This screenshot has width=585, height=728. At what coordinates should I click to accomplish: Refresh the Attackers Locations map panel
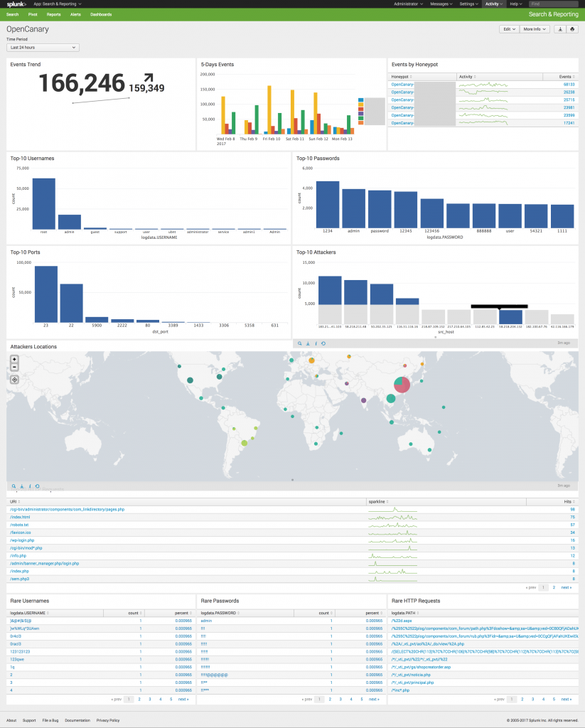[37, 486]
